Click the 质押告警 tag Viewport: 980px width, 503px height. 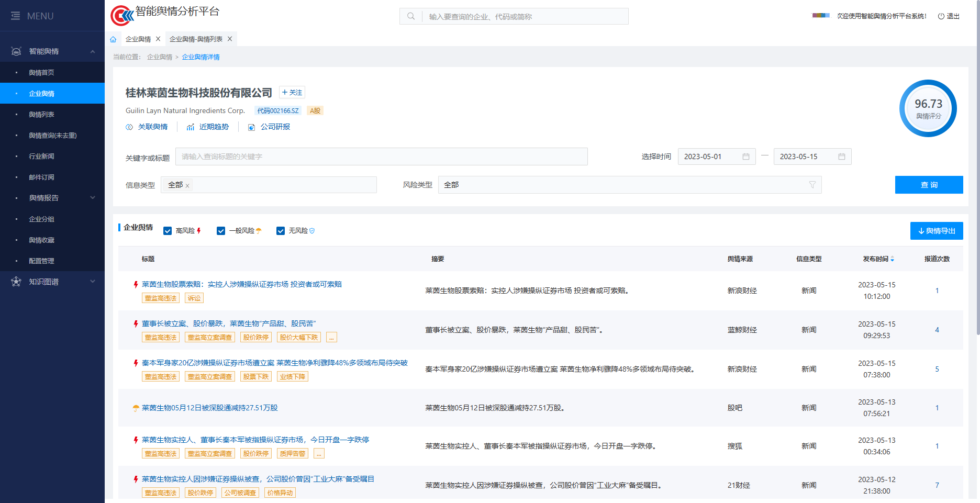pyautogui.click(x=293, y=454)
